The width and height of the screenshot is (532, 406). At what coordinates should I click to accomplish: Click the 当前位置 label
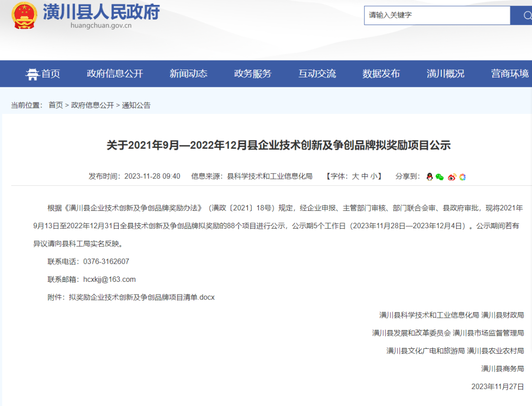[27, 105]
